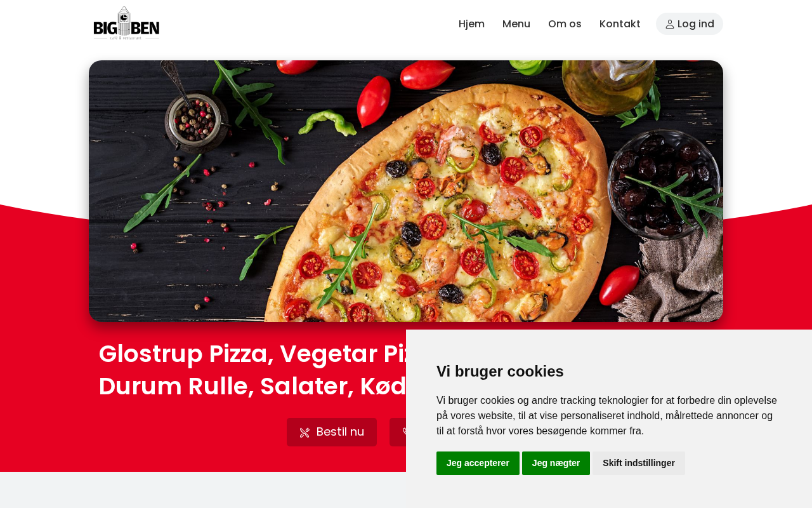Navigate to Kontakt
The height and width of the screenshot is (508, 812).
tap(620, 23)
